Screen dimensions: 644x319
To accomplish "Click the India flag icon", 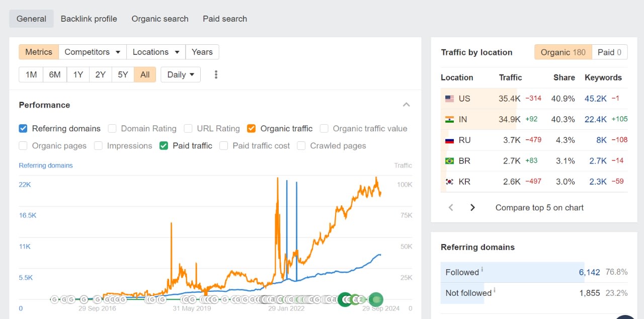I will 449,120.
